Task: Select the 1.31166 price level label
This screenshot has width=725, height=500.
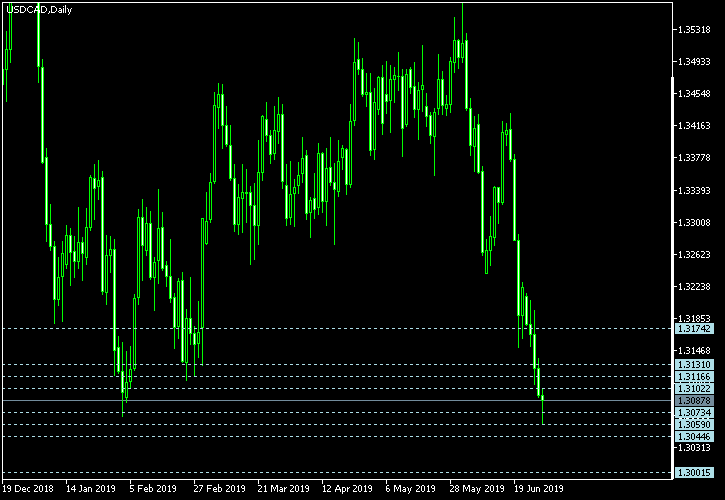Action: click(694, 377)
